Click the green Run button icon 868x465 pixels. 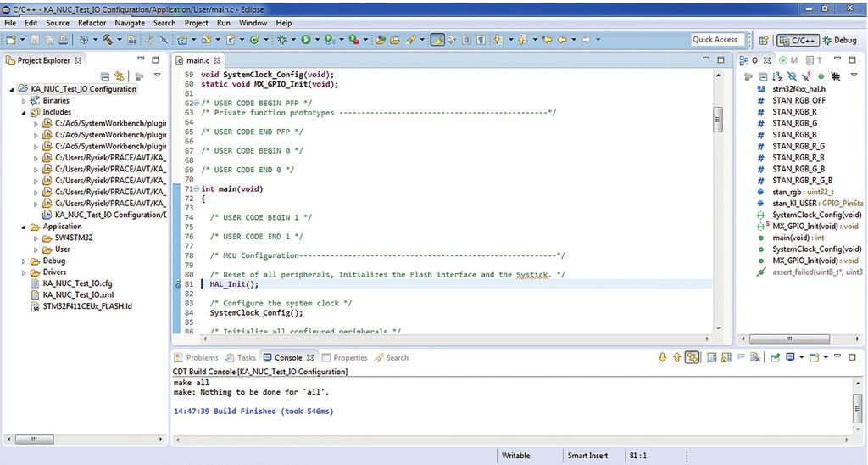pos(305,40)
